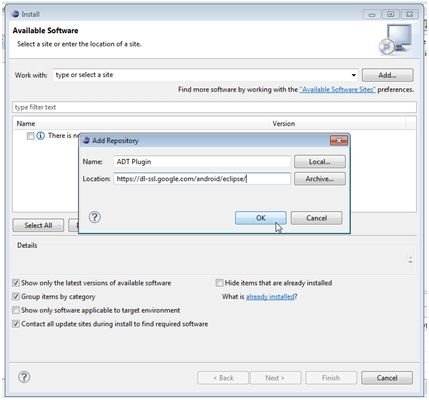Click OK to add the repository
The width and height of the screenshot is (429, 400).
261,218
